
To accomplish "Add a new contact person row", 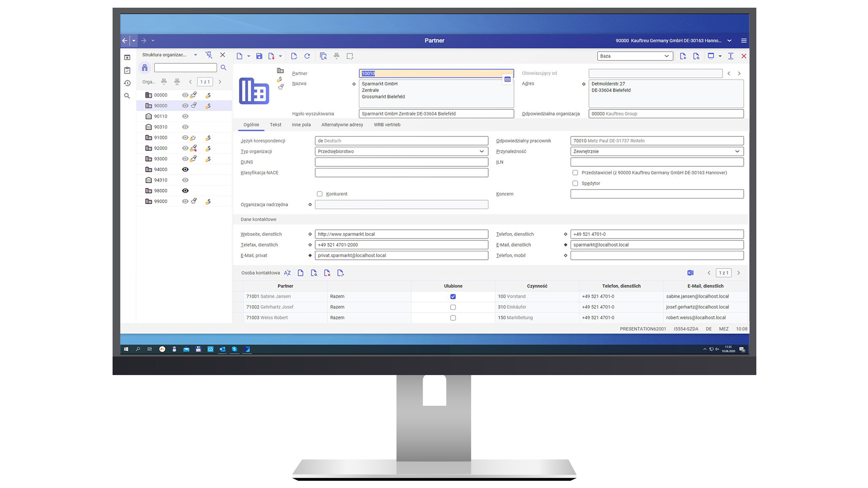I will (x=301, y=273).
